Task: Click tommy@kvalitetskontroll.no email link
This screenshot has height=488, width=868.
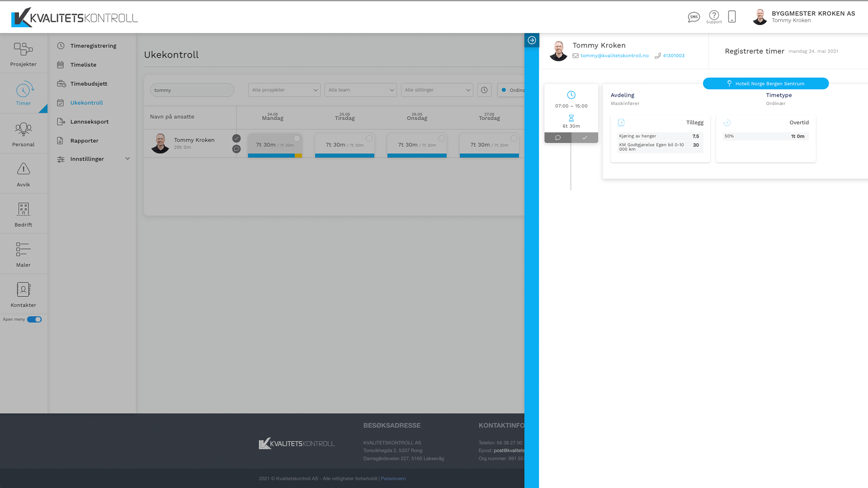Action: point(614,56)
